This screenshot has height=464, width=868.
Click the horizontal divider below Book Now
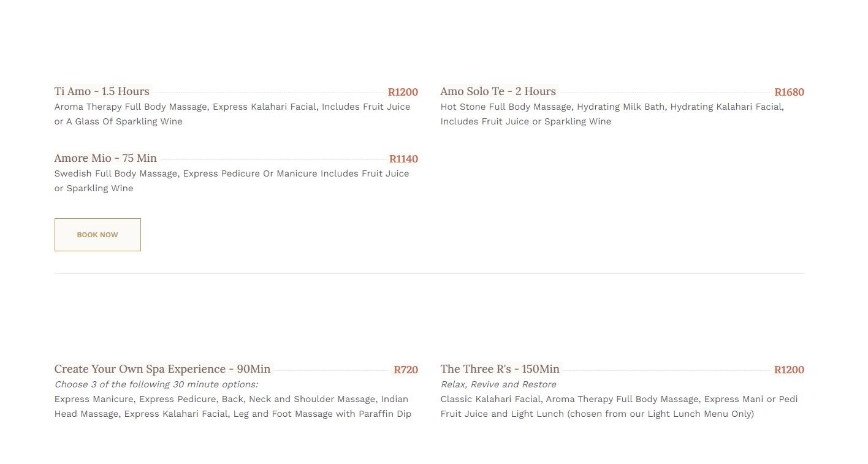pyautogui.click(x=429, y=273)
